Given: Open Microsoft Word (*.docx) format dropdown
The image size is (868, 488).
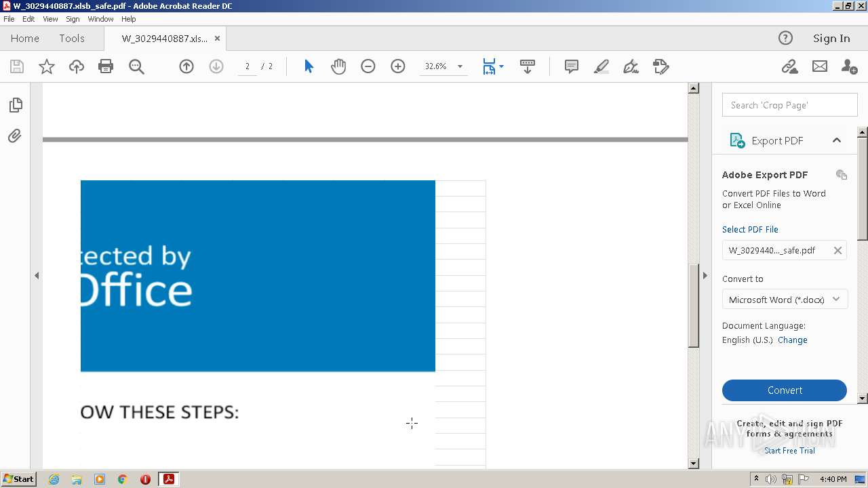Looking at the screenshot, I should click(785, 300).
